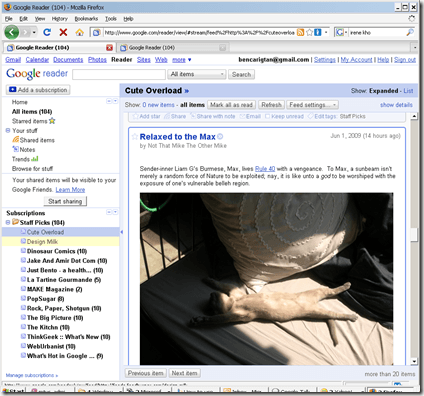Open Trends with bar chart icon
The height and width of the screenshot is (396, 424).
(25, 159)
